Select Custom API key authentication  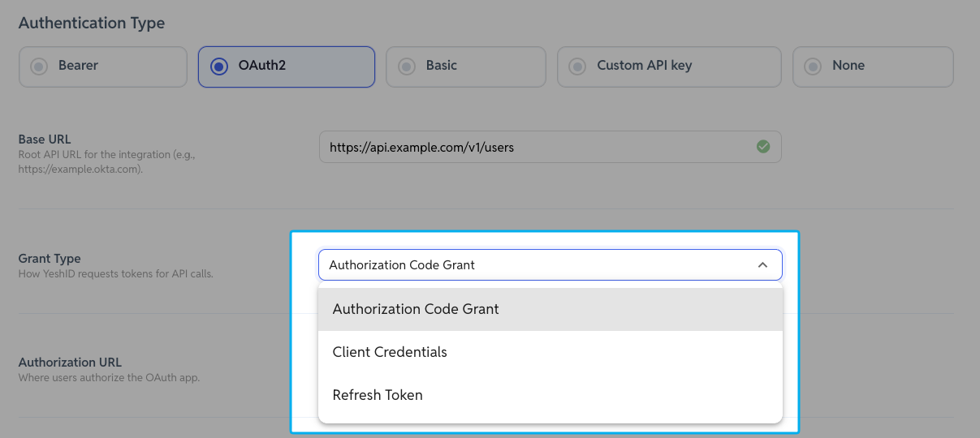pyautogui.click(x=669, y=67)
